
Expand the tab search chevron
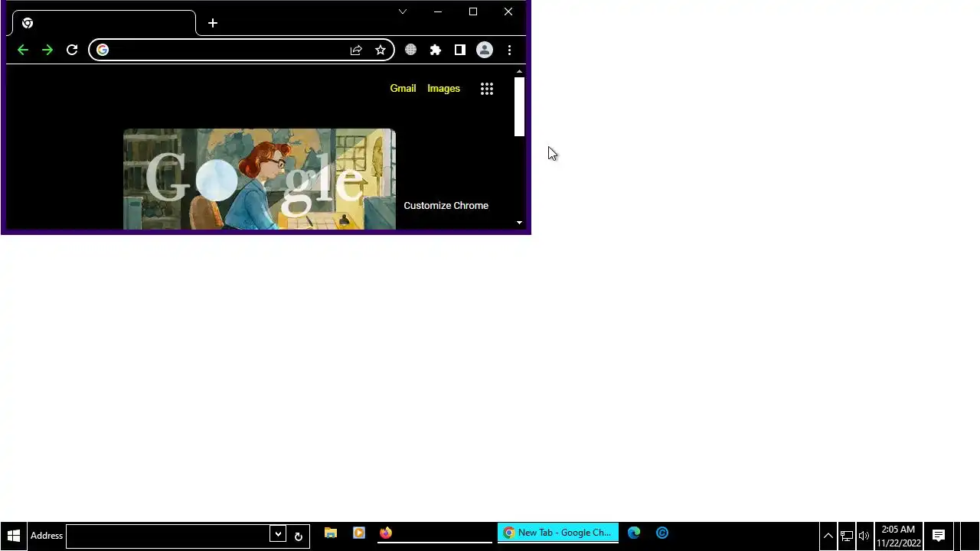click(403, 11)
